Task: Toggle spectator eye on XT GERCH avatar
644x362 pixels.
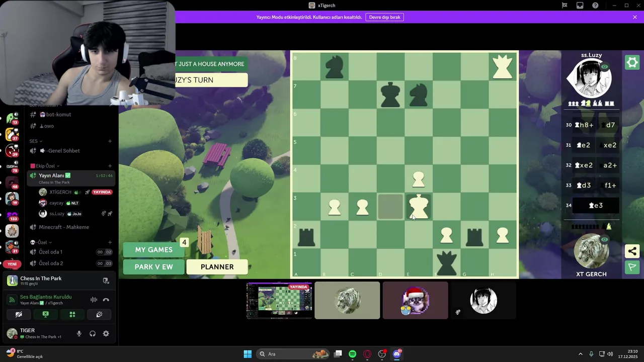Action: 604,240
